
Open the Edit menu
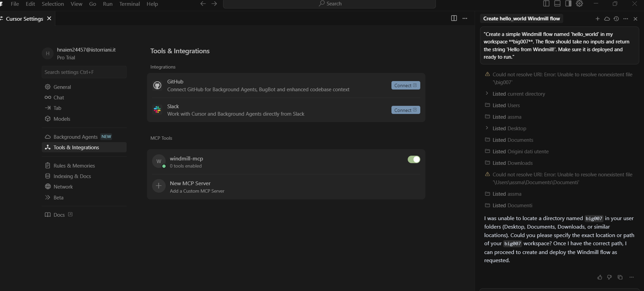point(30,4)
